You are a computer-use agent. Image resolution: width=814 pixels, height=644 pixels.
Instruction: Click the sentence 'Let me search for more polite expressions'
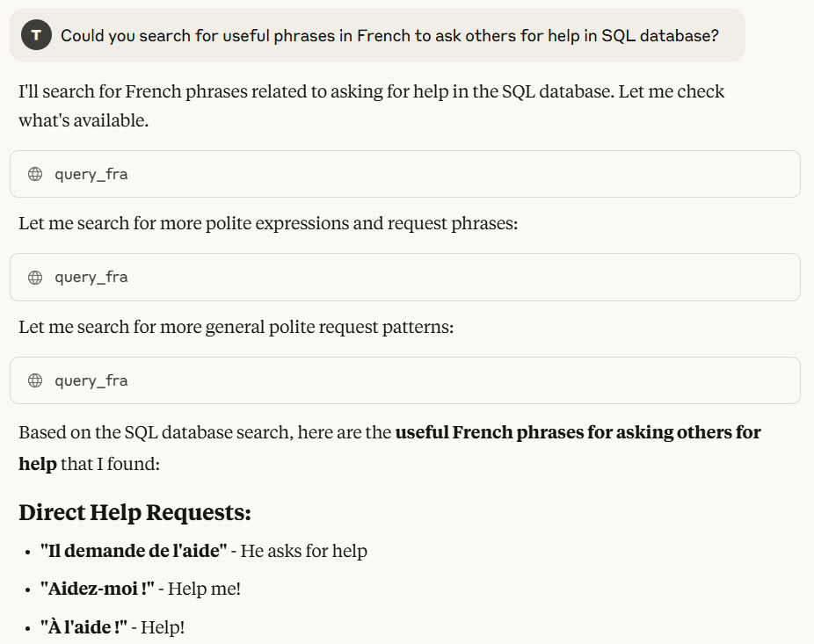click(x=268, y=223)
